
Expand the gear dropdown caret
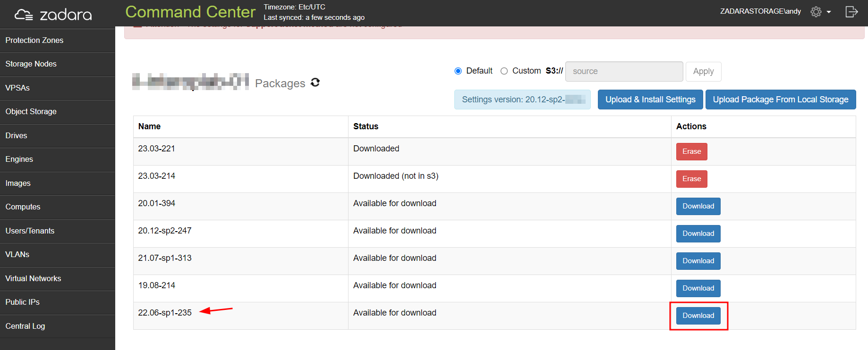829,12
